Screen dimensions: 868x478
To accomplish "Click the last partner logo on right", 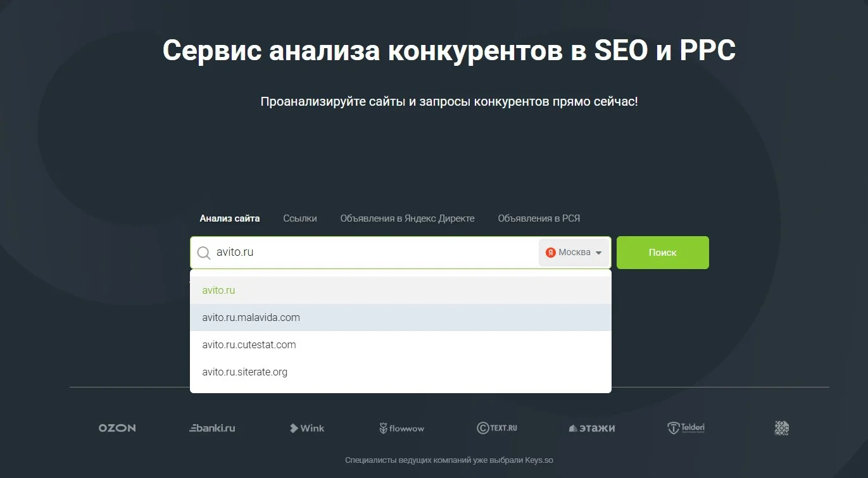I will (782, 428).
